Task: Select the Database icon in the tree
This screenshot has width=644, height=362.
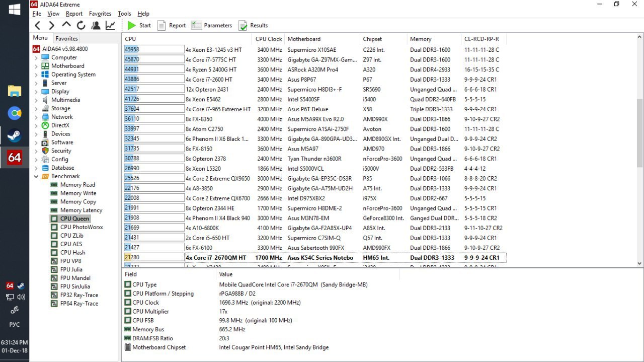Action: point(45,168)
